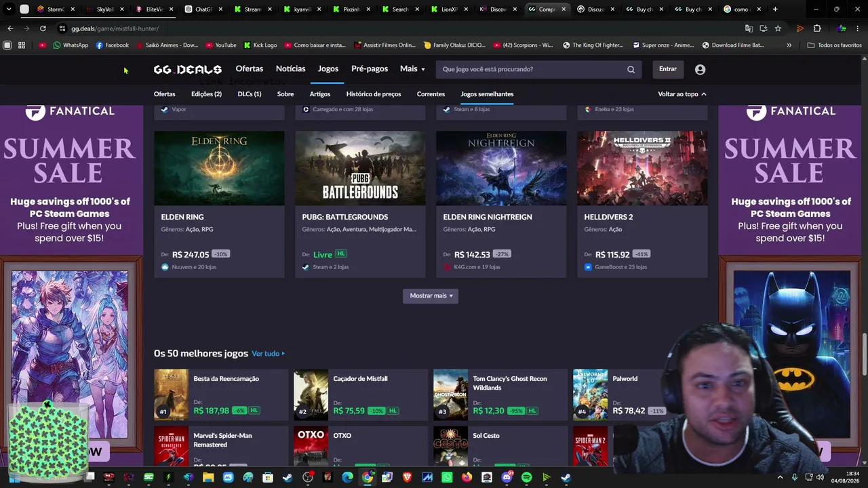The image size is (868, 488).
Task: Open the Ofertas main menu
Action: pos(250,69)
